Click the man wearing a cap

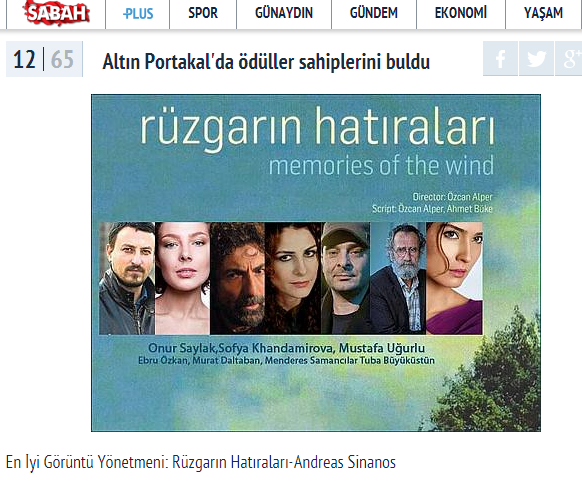[346, 278]
